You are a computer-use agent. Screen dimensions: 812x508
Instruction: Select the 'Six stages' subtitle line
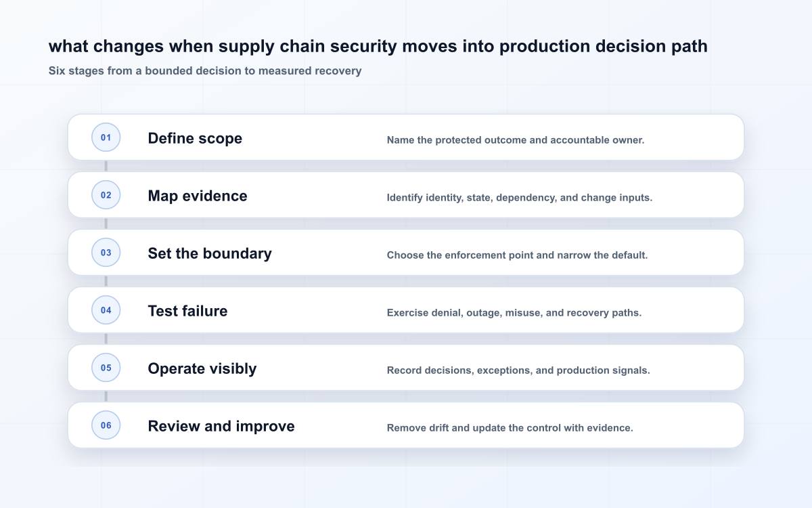[205, 70]
